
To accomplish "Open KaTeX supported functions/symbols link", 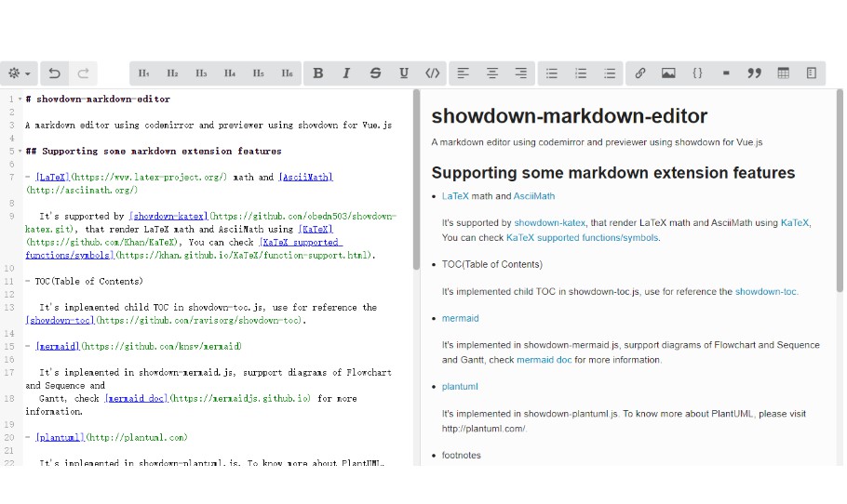I will tap(582, 237).
